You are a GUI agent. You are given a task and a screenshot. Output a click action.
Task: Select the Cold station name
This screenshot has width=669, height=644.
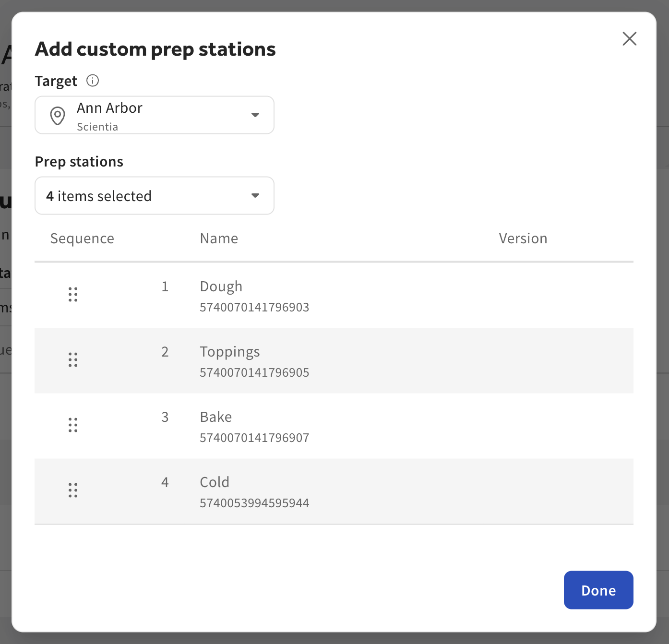coord(215,482)
